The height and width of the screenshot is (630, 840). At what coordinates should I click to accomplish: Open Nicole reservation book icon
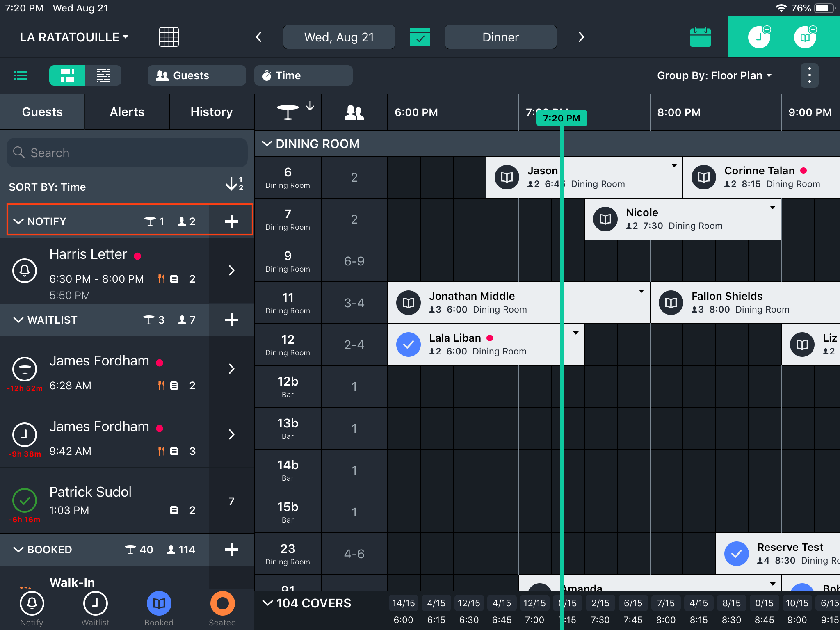click(x=605, y=219)
